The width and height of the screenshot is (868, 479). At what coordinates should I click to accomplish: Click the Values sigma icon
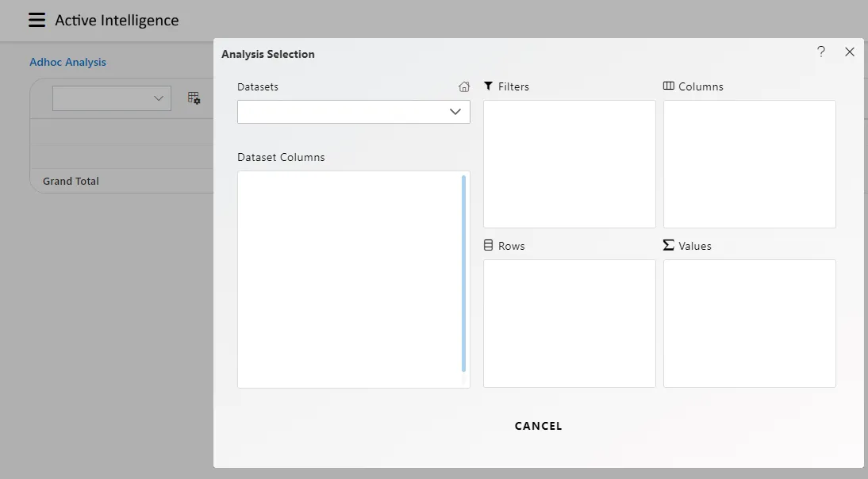669,245
